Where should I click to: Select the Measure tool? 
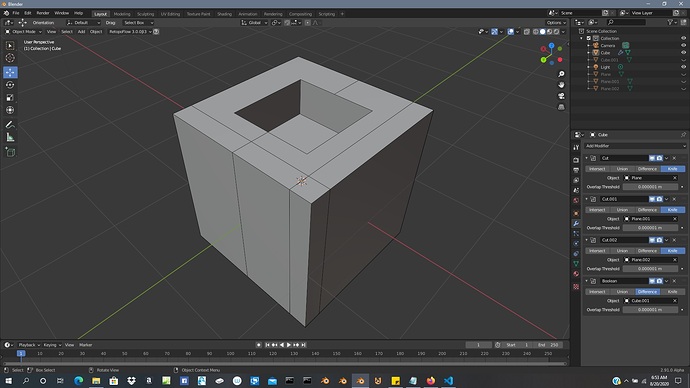tap(10, 138)
